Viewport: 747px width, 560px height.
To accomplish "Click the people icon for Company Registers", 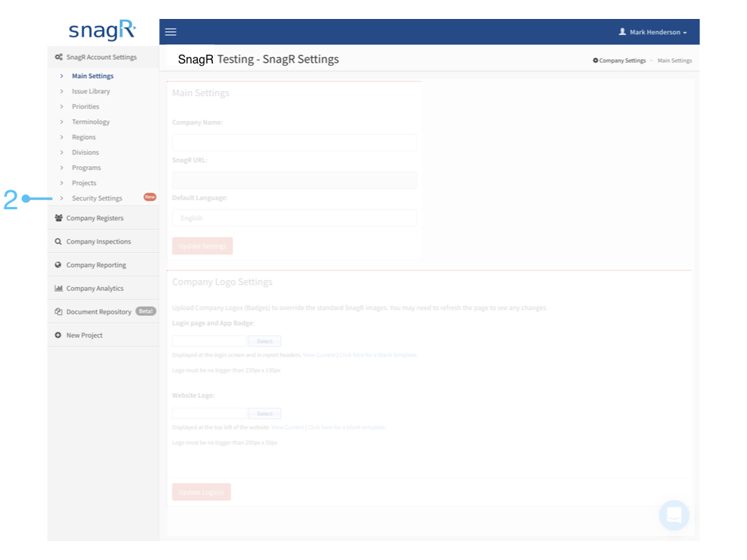I will [58, 217].
